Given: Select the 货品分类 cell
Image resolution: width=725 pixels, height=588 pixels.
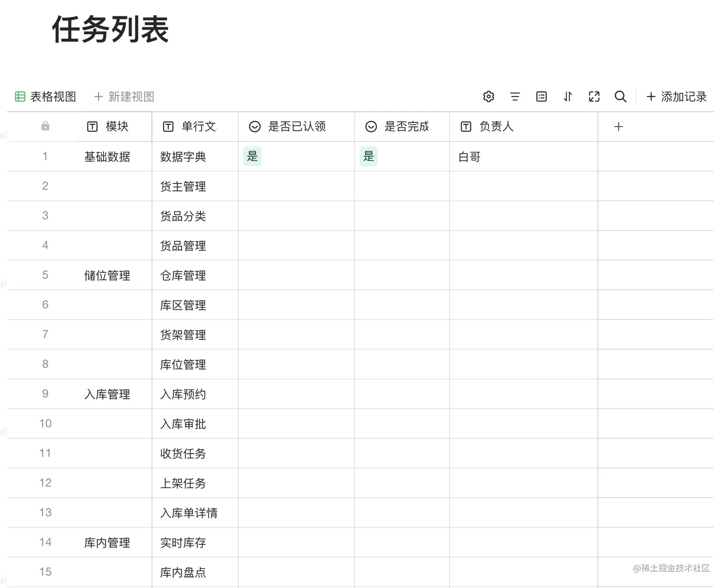Looking at the screenshot, I should pos(195,216).
